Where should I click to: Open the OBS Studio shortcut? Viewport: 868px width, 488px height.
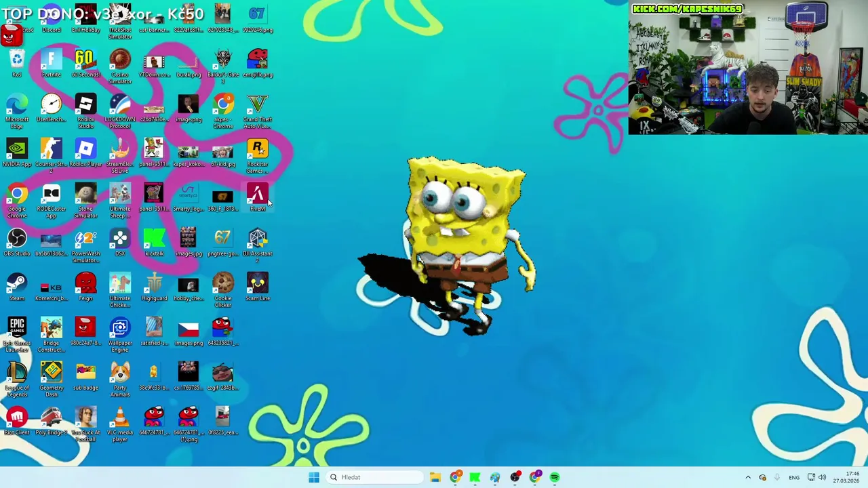point(17,242)
